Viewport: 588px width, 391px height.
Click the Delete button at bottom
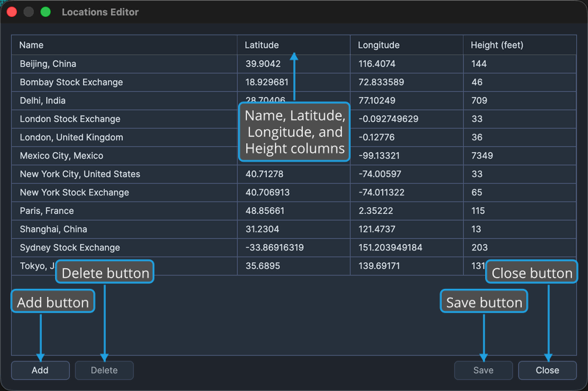tap(104, 370)
